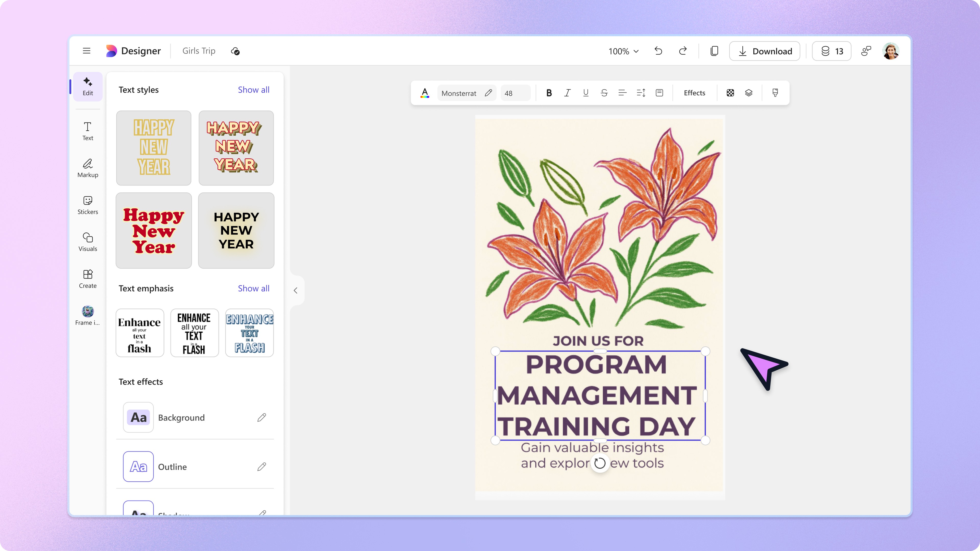Click the format painter icon
The height and width of the screenshot is (551, 980).
pyautogui.click(x=775, y=93)
